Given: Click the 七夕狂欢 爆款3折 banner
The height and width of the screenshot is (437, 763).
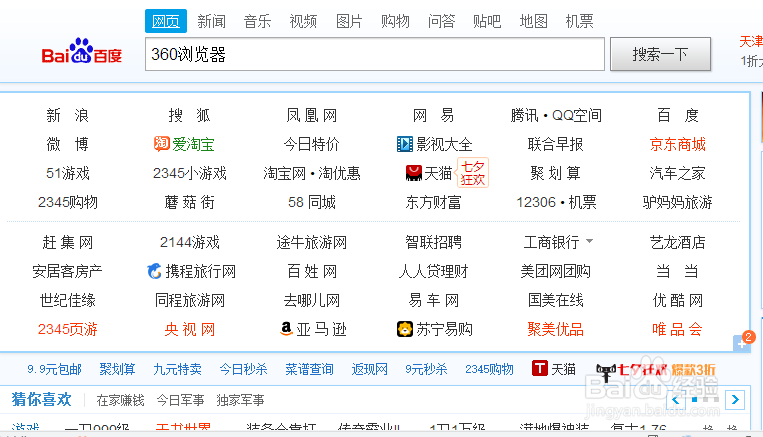Looking at the screenshot, I should 655,371.
